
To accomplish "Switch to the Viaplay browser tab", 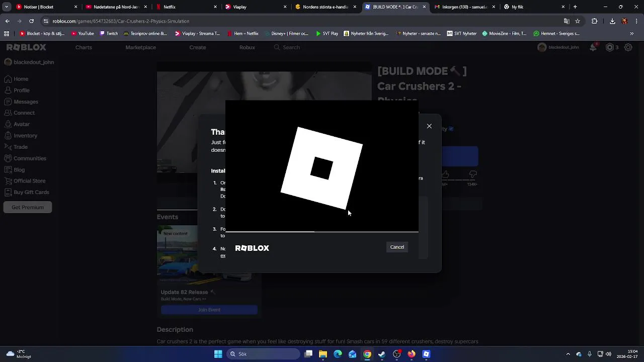I will coord(256,7).
